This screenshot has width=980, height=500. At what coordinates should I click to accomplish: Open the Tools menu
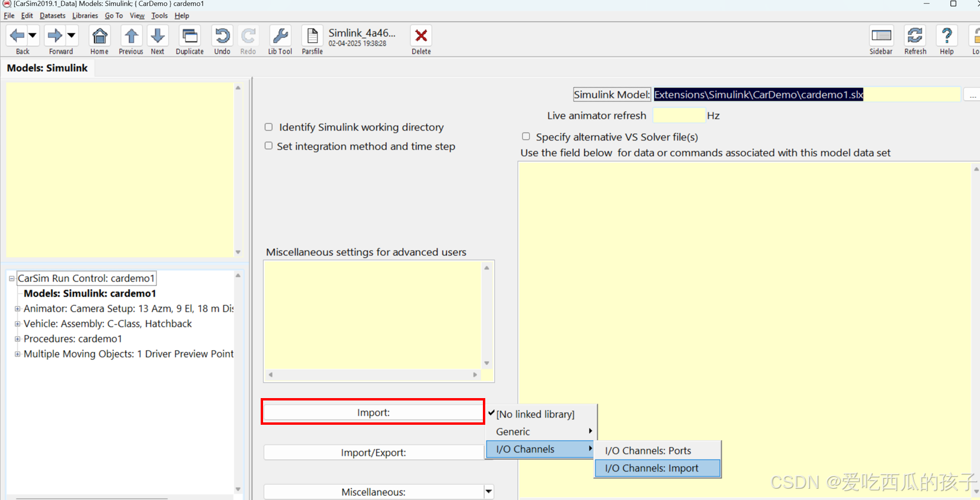pos(159,16)
